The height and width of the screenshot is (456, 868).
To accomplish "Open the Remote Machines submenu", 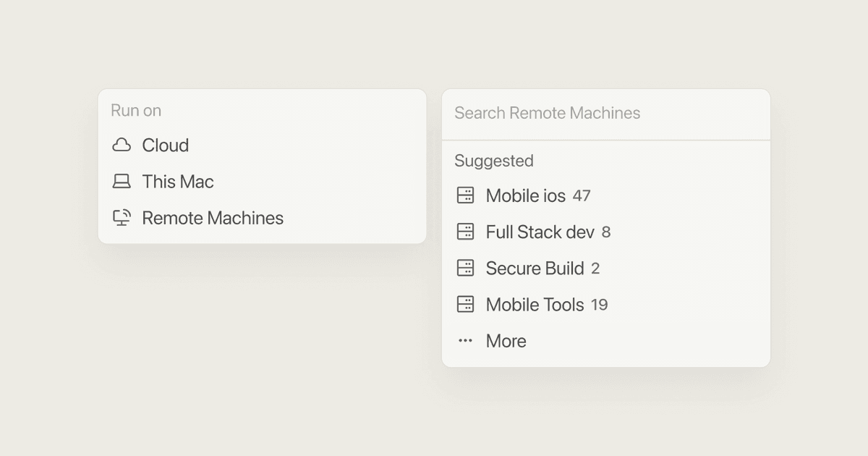I will point(262,218).
